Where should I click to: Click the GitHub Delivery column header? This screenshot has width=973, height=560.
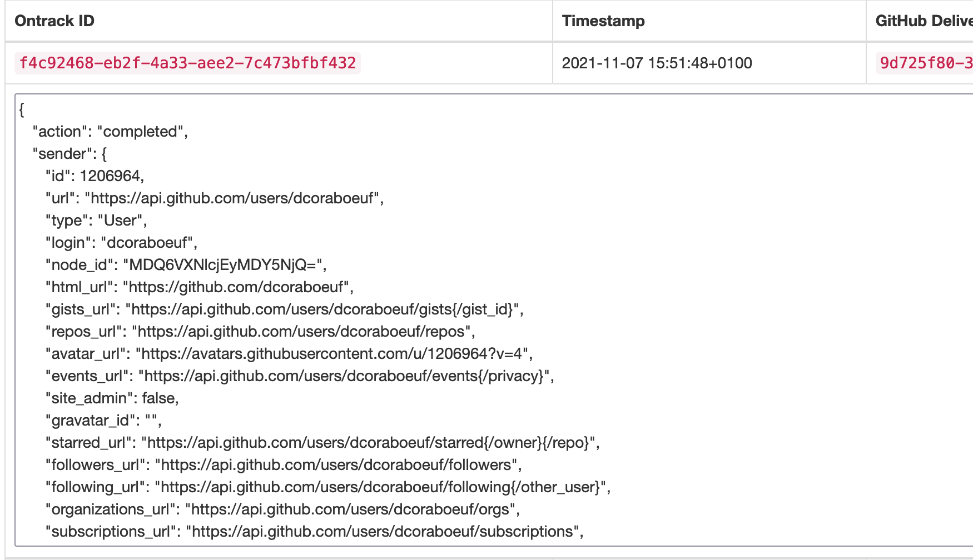click(924, 21)
